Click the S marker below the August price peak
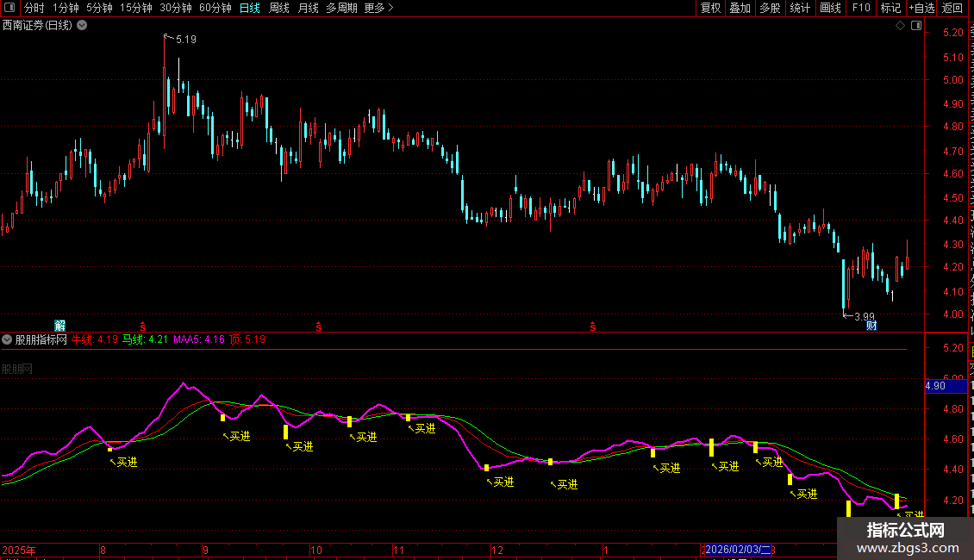The width and height of the screenshot is (974, 560). pos(143,327)
